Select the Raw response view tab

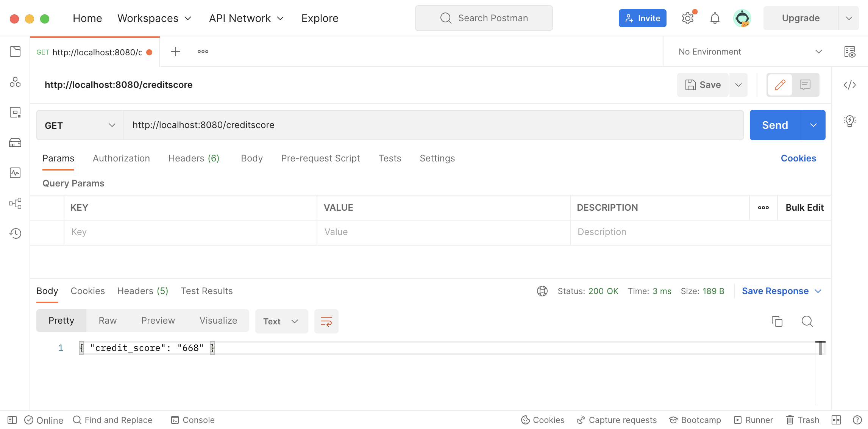coord(108,321)
